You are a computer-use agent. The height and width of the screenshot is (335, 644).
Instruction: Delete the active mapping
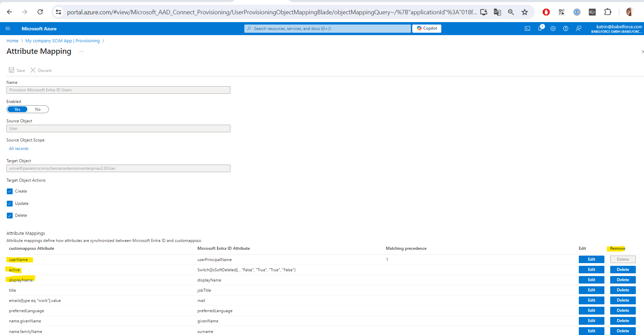623,270
